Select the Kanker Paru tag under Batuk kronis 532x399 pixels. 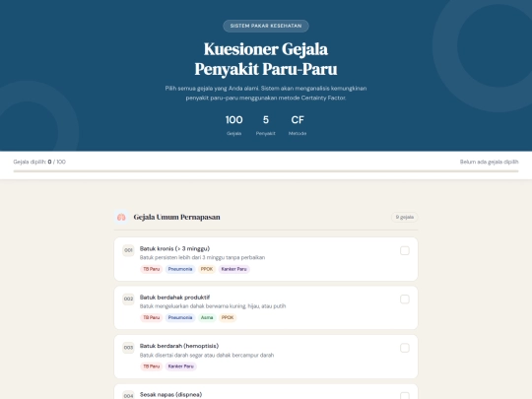[233, 269]
